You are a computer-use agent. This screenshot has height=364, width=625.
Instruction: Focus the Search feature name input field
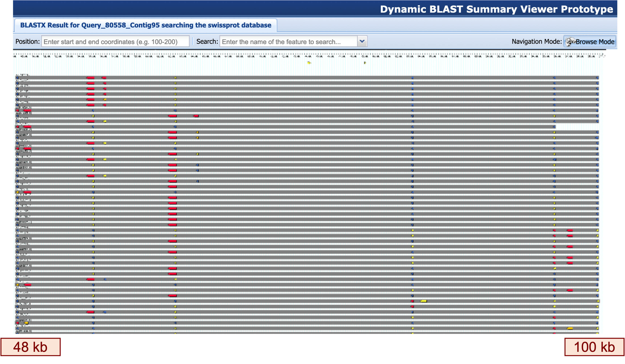click(x=288, y=41)
